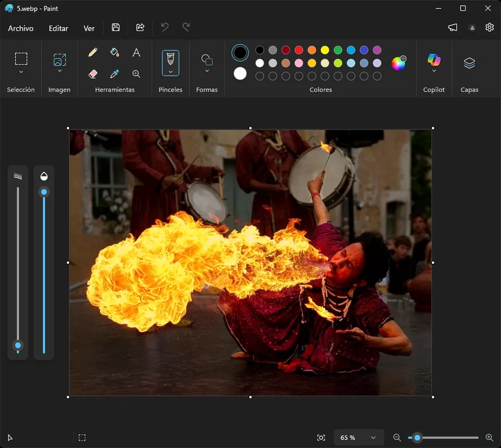Open the Edit colors wheel
The height and width of the screenshot is (448, 501).
coord(398,63)
